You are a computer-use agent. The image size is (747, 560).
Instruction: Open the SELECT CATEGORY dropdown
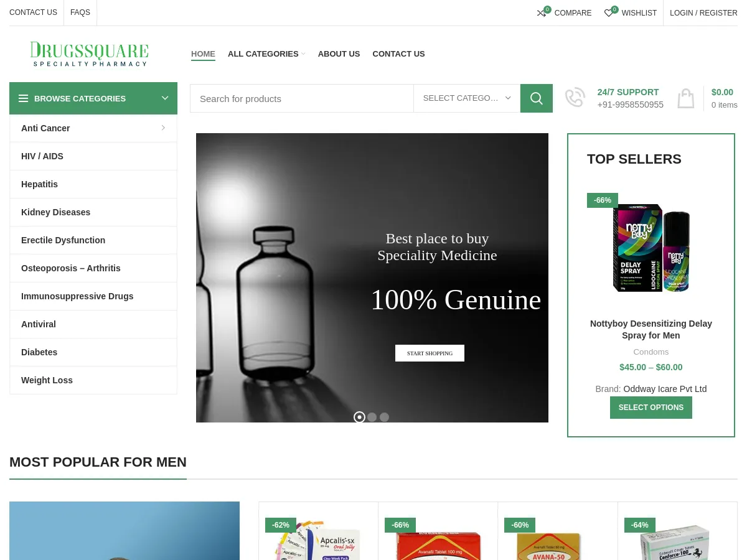466,98
